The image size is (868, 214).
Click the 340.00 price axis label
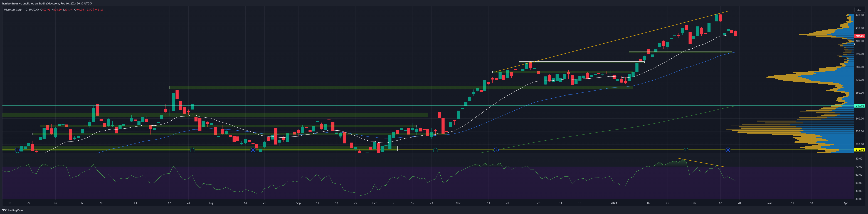point(860,118)
